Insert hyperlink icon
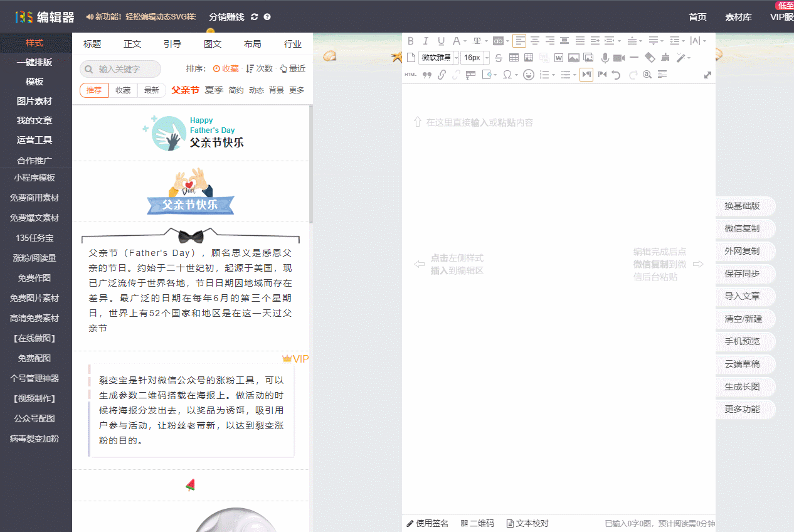This screenshot has height=532, width=794. pos(442,75)
